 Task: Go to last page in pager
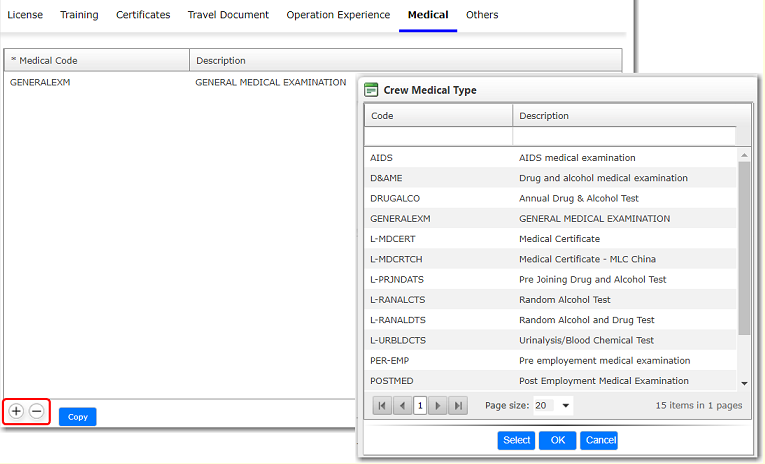click(x=457, y=405)
